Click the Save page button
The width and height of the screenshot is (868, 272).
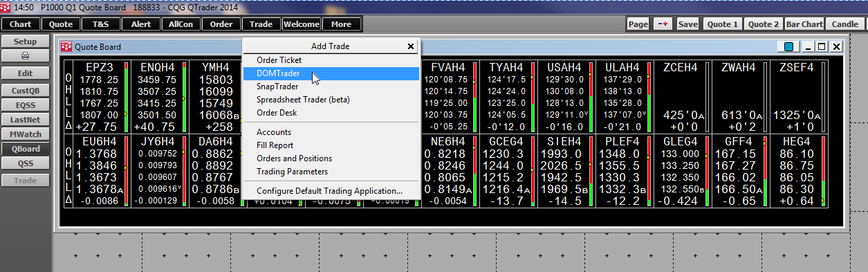pos(688,24)
